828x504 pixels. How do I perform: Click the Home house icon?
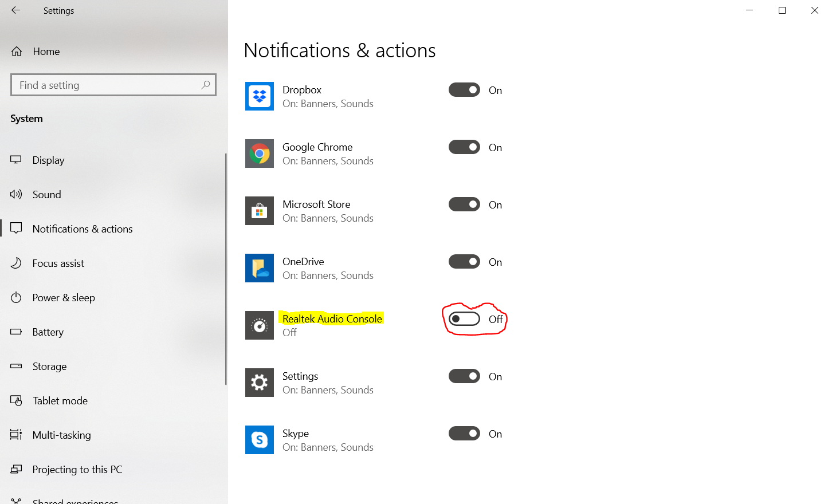point(17,52)
